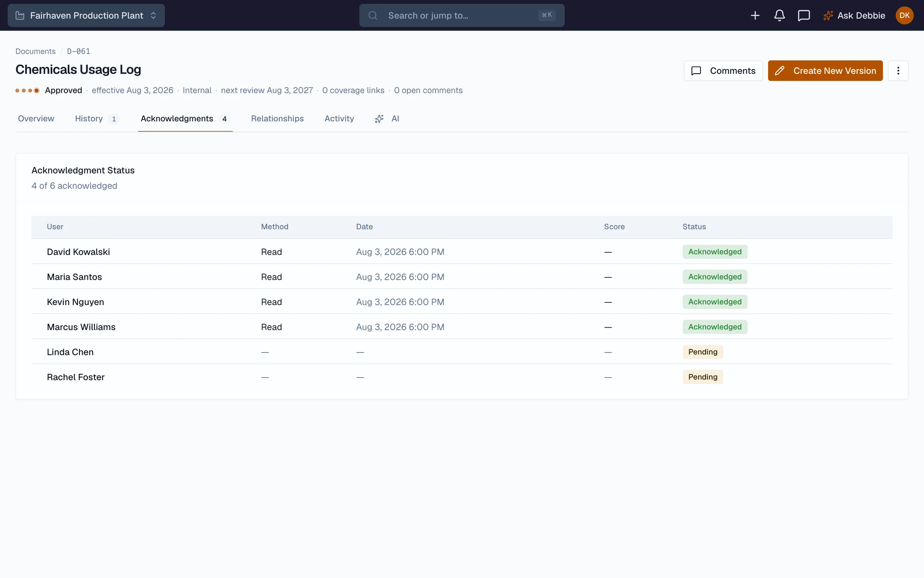The width and height of the screenshot is (924, 578).
Task: Switch to the History tab
Action: click(97, 118)
